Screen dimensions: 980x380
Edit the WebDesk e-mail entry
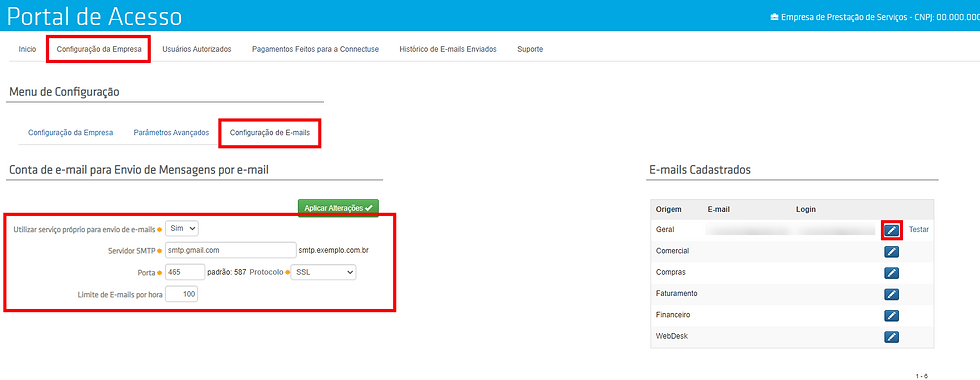892,337
